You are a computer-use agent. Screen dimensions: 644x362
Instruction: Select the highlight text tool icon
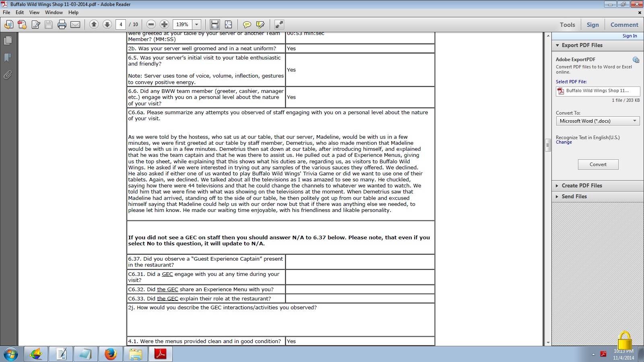(x=260, y=25)
